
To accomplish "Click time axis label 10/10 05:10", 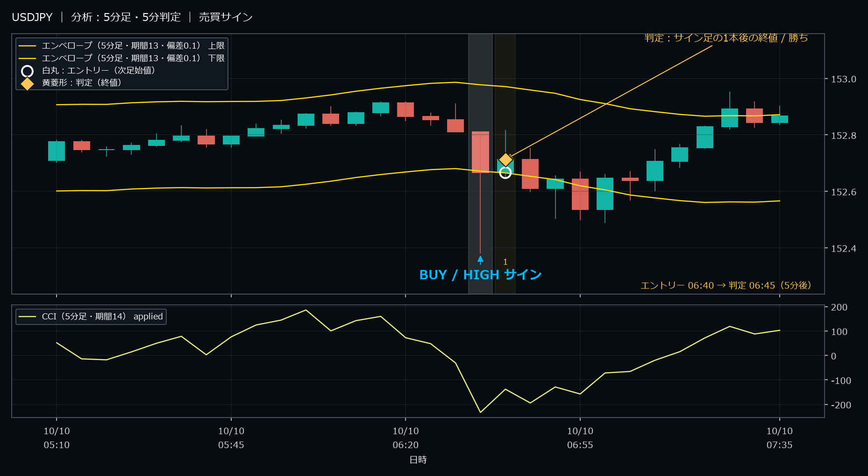I will click(57, 438).
